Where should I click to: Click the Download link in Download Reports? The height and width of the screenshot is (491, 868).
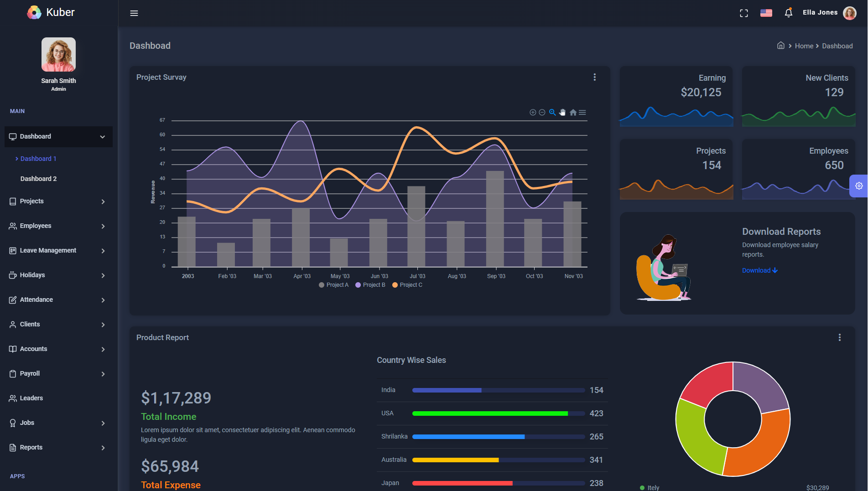(x=759, y=270)
